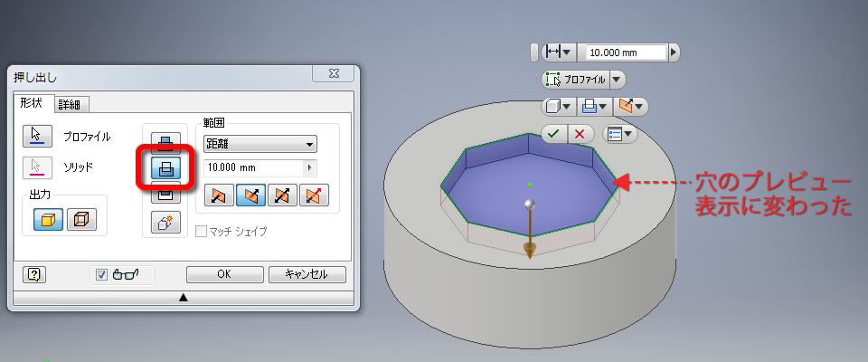Click the キャンセル button
Image resolution: width=868 pixels, height=362 pixels.
307,274
